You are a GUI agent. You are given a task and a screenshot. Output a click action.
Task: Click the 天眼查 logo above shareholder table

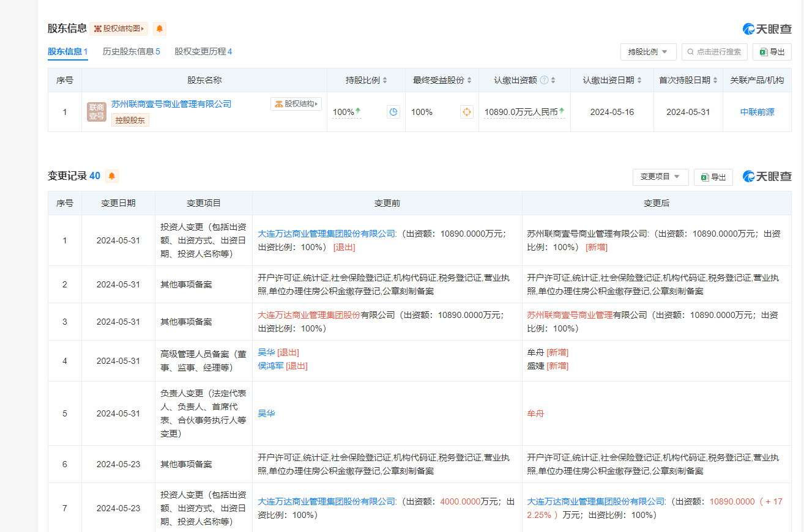(767, 29)
